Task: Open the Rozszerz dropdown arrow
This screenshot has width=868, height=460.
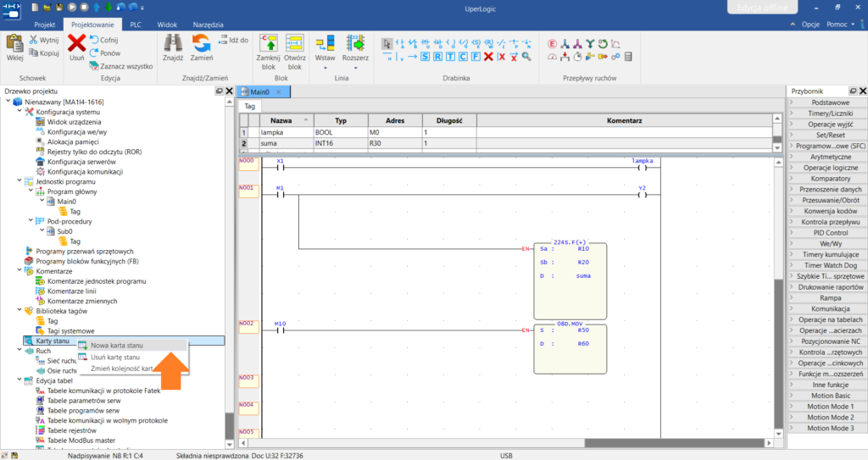Action: [355, 68]
